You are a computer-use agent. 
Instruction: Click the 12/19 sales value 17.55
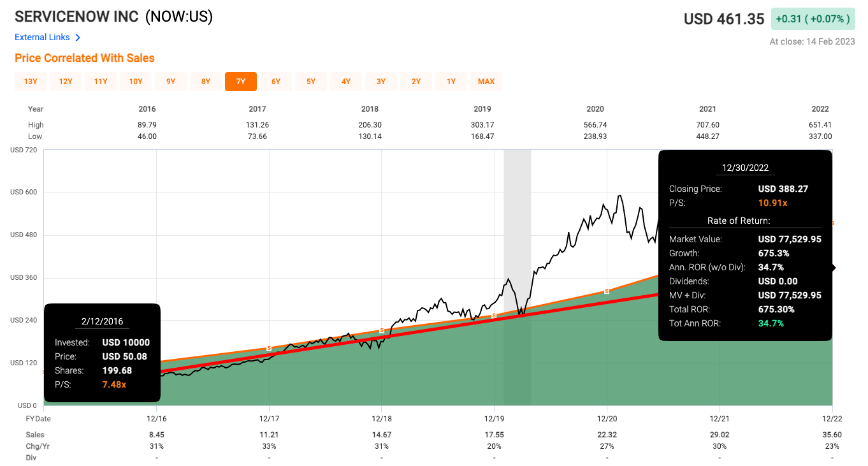point(494,435)
